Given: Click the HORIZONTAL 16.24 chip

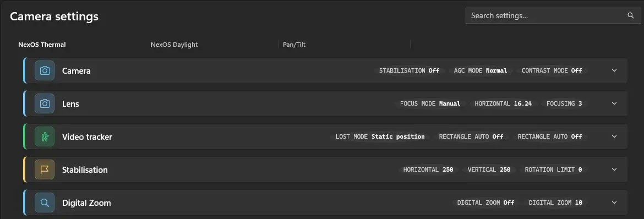Looking at the screenshot, I should click(x=503, y=103).
